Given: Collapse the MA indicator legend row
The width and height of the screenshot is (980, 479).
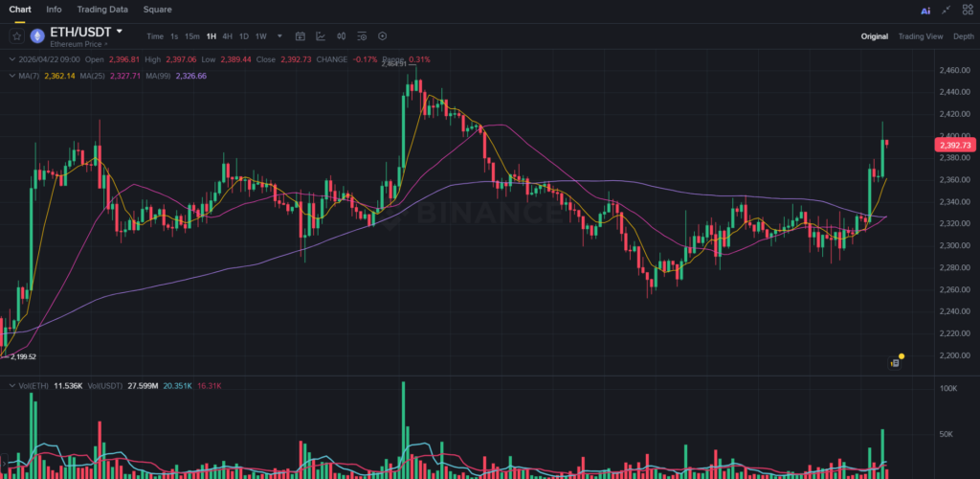Looking at the screenshot, I should pyautogui.click(x=11, y=75).
